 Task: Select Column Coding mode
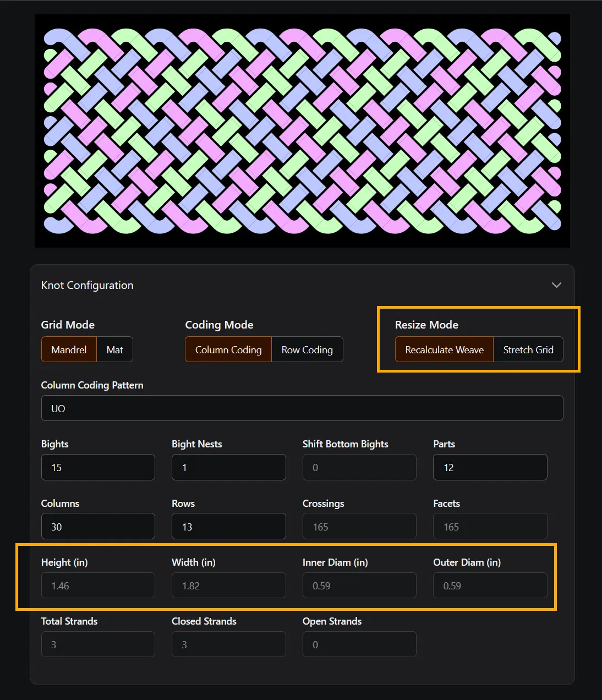coord(228,349)
